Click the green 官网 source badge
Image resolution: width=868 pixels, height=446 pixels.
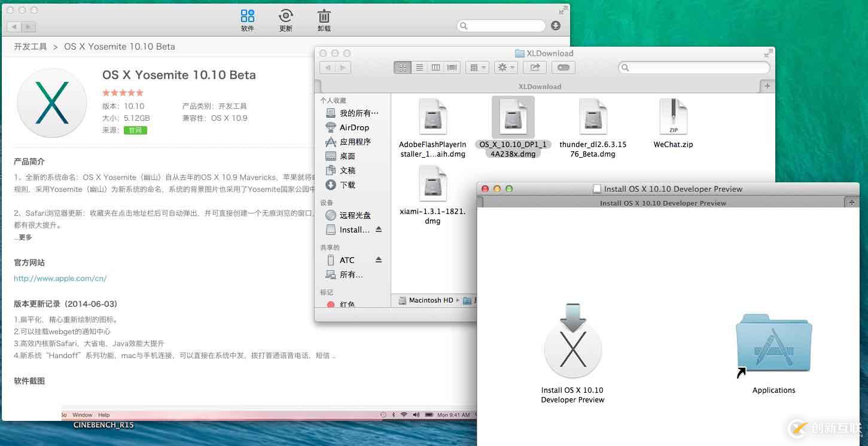point(135,130)
